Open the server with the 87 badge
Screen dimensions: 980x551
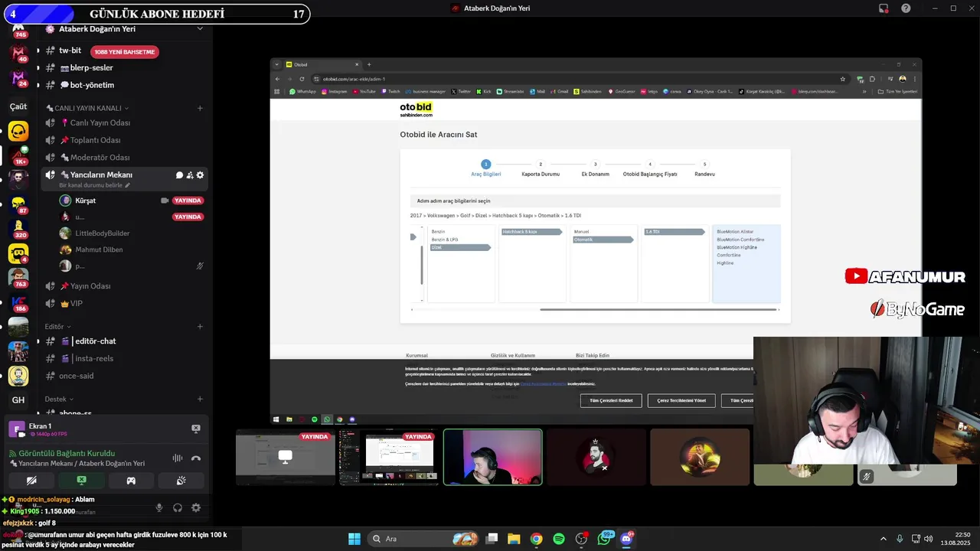coord(18,204)
